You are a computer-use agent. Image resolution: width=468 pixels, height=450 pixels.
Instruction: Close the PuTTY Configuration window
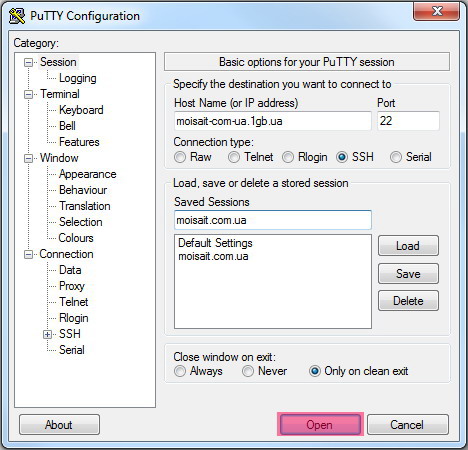pyautogui.click(x=437, y=11)
